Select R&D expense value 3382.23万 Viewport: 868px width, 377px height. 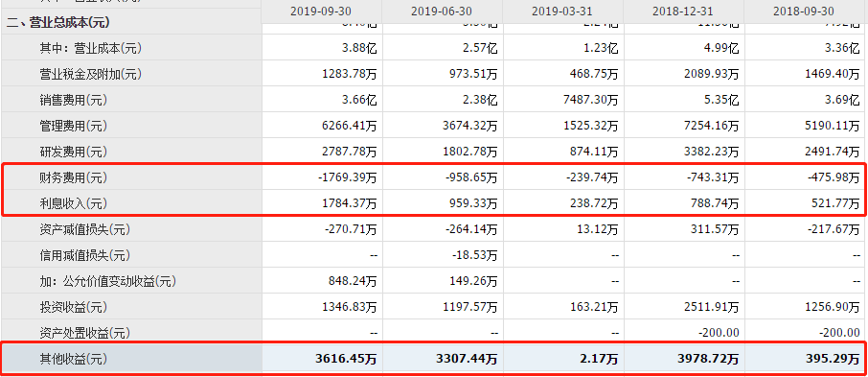point(711,152)
